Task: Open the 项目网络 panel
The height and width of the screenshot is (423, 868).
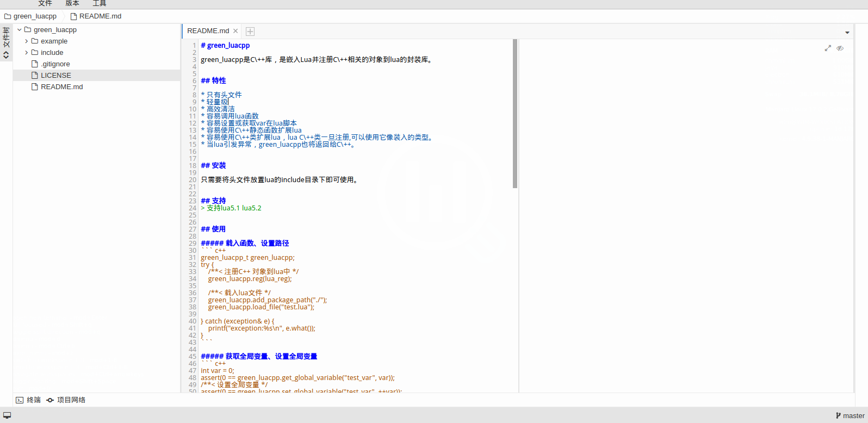Action: (66, 400)
